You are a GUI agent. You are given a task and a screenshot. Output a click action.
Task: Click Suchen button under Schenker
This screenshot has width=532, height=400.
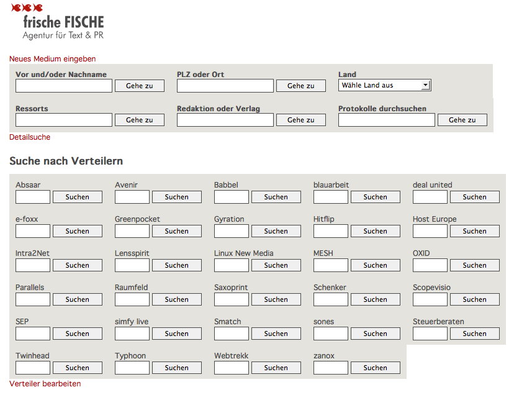coord(375,299)
